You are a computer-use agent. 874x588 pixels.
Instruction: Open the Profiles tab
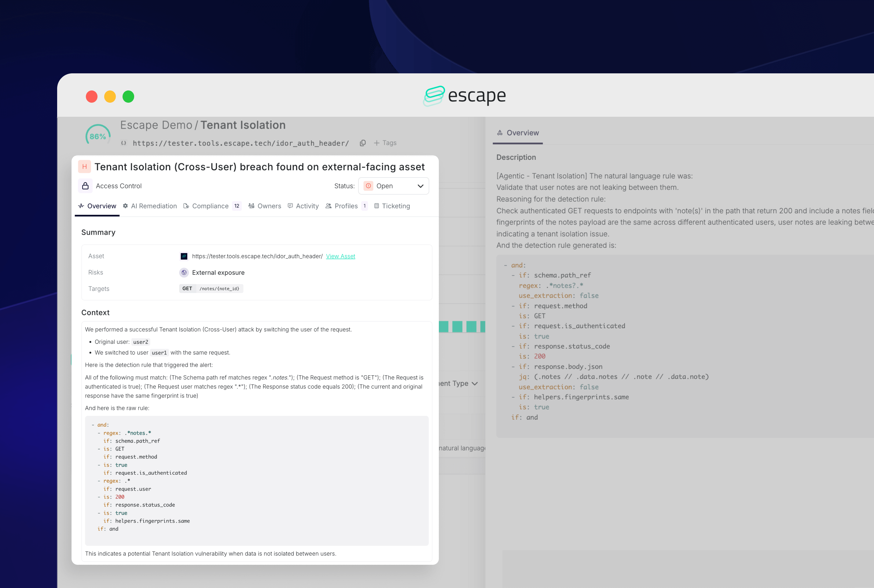coord(346,206)
